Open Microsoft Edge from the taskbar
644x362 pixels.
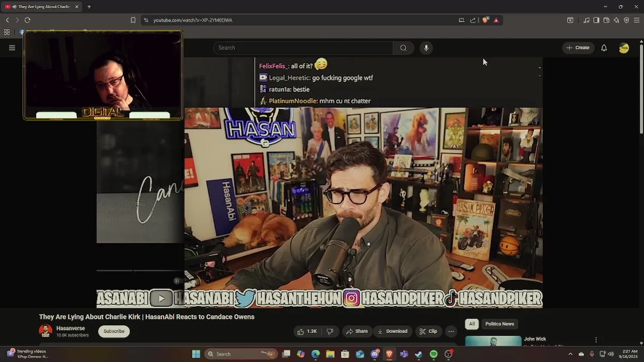[x=315, y=354]
